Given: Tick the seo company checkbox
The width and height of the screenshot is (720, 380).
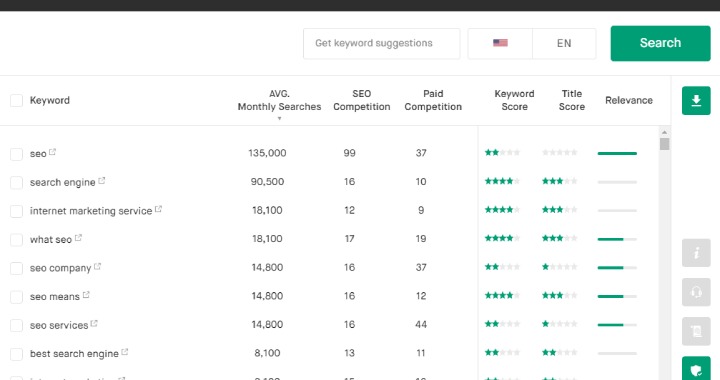Looking at the screenshot, I should (17, 268).
